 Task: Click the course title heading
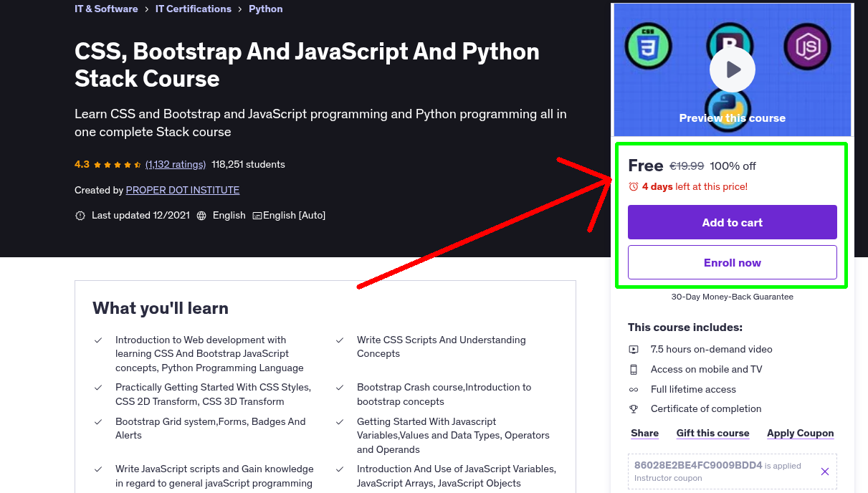pyautogui.click(x=307, y=64)
